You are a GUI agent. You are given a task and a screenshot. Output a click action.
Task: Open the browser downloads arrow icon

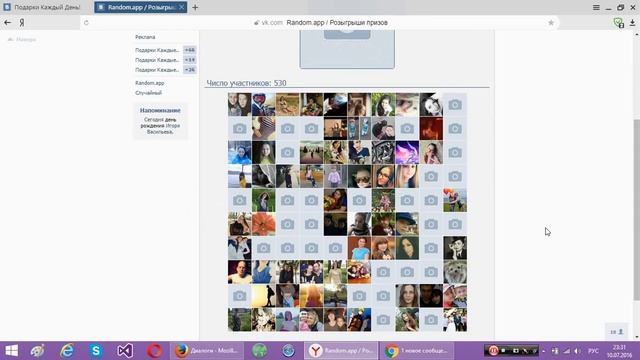(x=632, y=23)
